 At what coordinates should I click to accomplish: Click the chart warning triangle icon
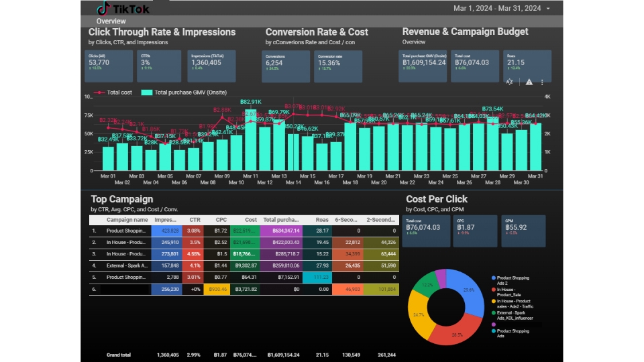[529, 82]
